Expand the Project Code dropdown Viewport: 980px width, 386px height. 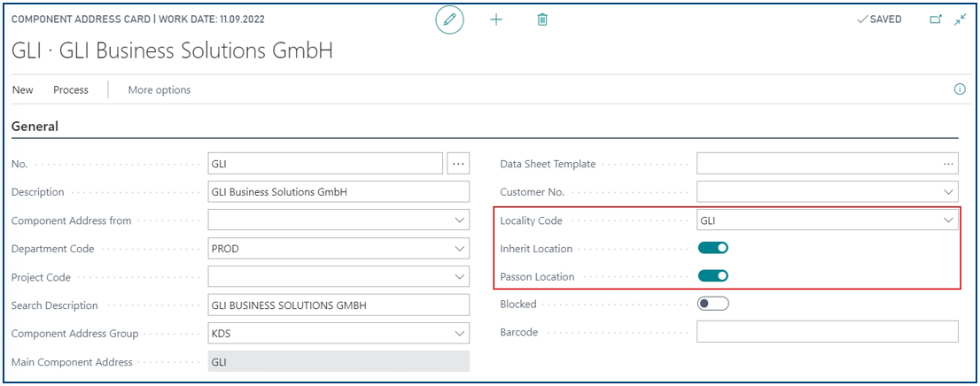coord(459,277)
